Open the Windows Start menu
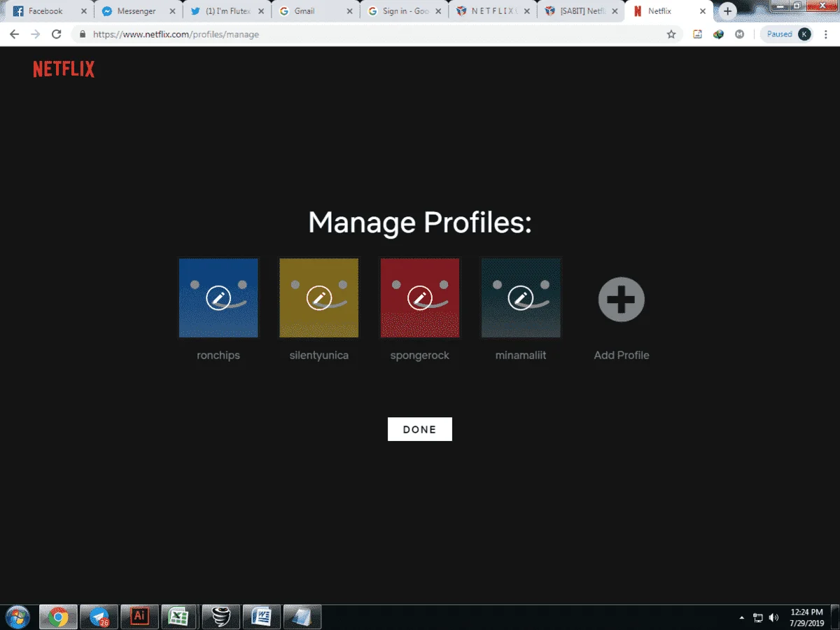The width and height of the screenshot is (840, 630). click(17, 617)
